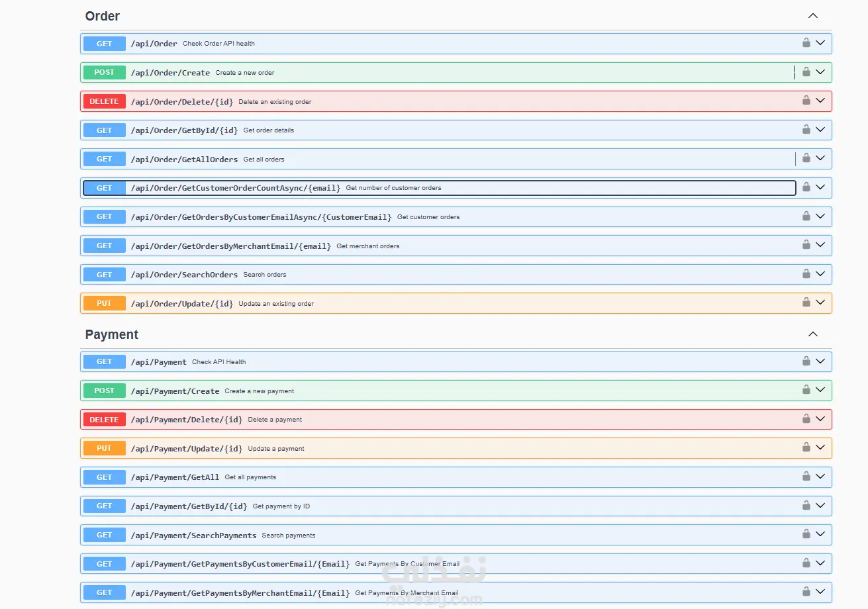Click the Payment section heading
This screenshot has height=609, width=868.
click(x=112, y=334)
